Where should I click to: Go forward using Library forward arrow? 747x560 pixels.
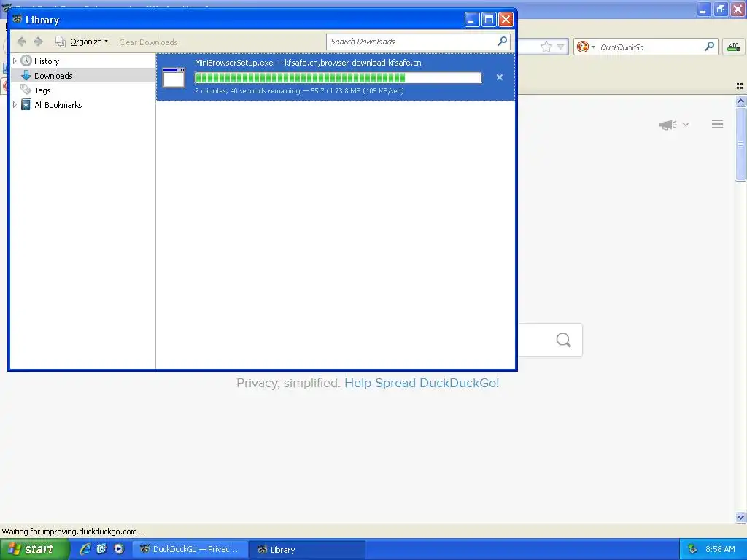tap(39, 42)
